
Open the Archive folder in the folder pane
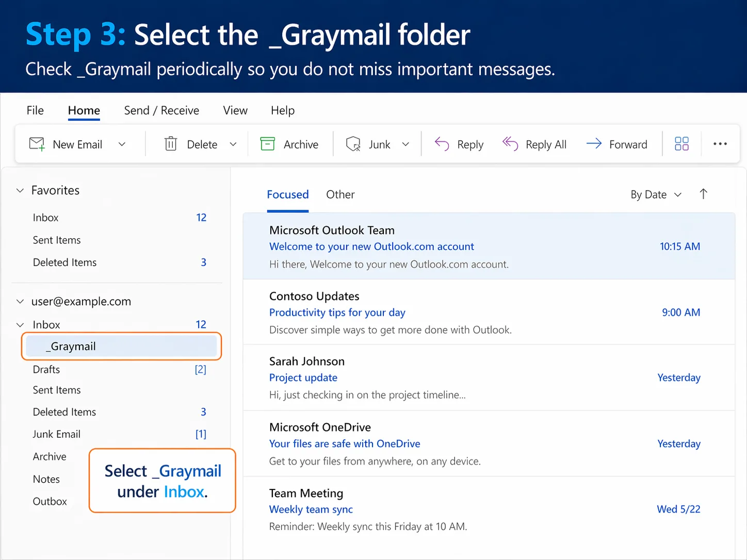click(50, 457)
